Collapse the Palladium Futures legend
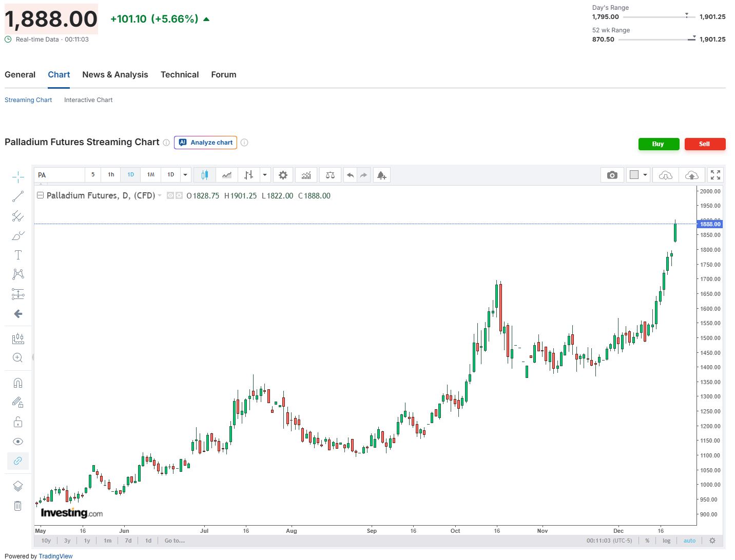735x560 pixels. tap(40, 195)
